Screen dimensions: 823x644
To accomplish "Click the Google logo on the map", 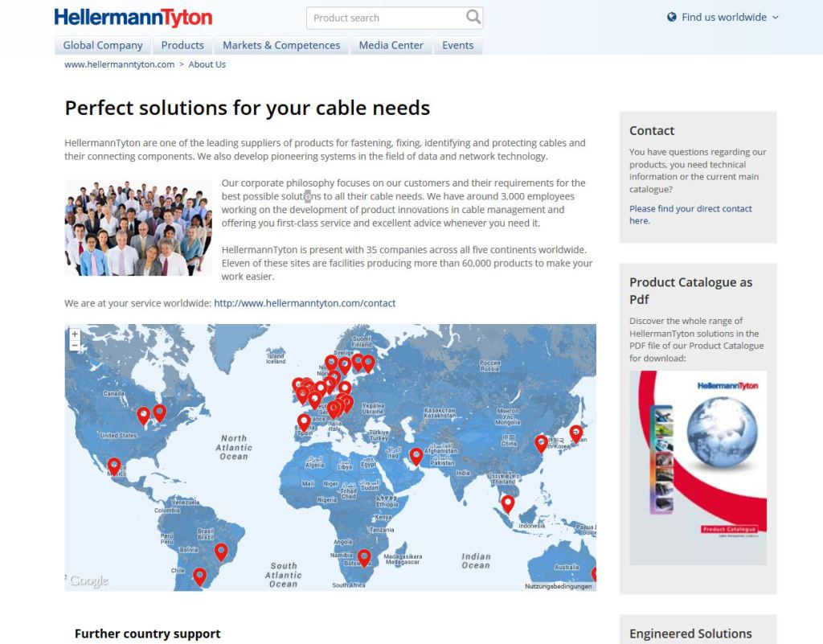I will coord(87,580).
